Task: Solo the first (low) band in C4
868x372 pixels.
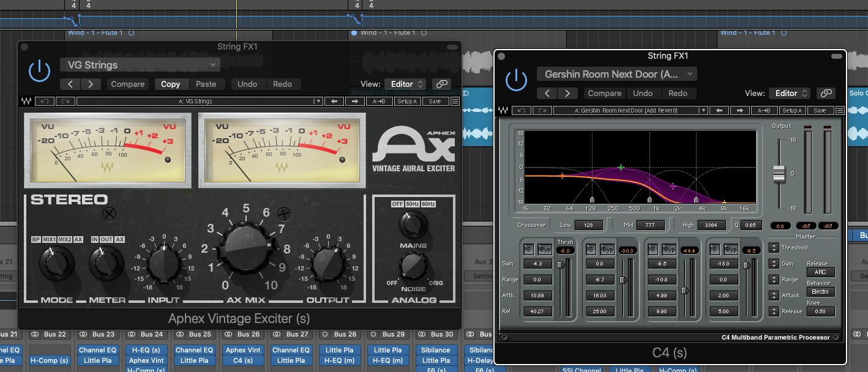Action: click(x=528, y=250)
